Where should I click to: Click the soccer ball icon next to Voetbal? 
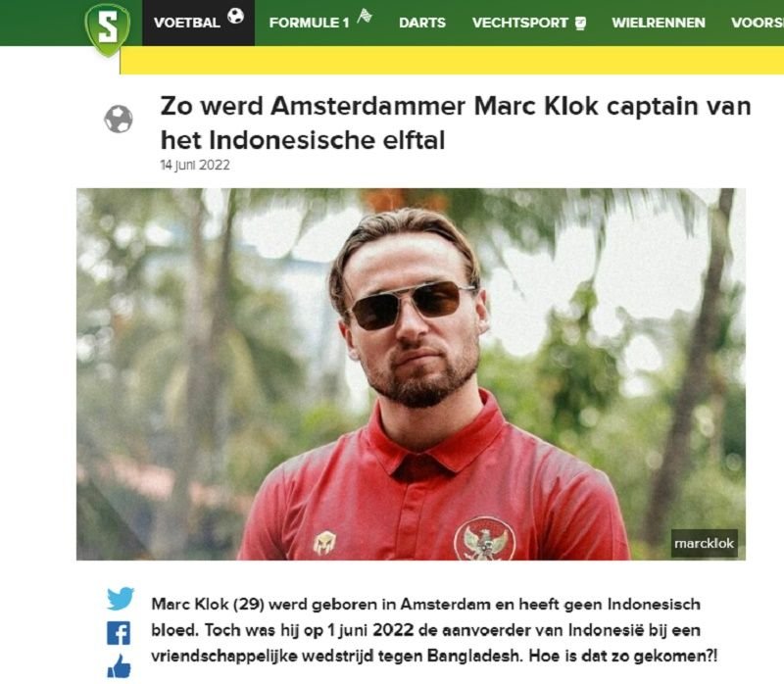(x=235, y=16)
